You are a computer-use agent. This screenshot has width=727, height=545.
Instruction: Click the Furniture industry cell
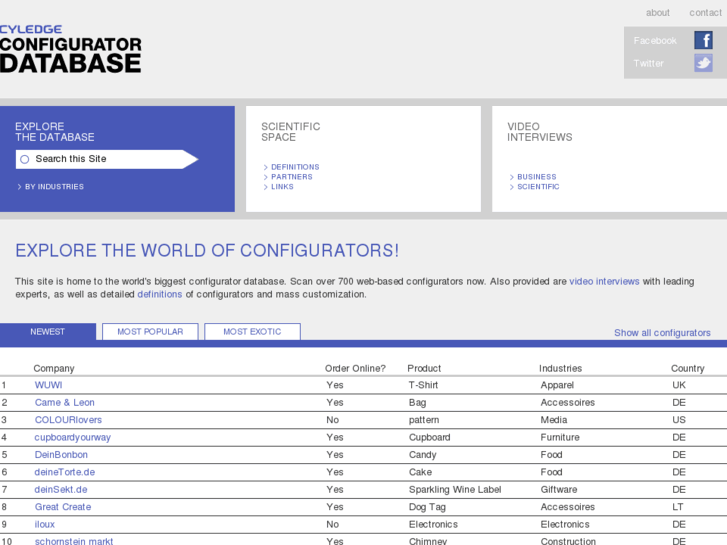(x=560, y=437)
